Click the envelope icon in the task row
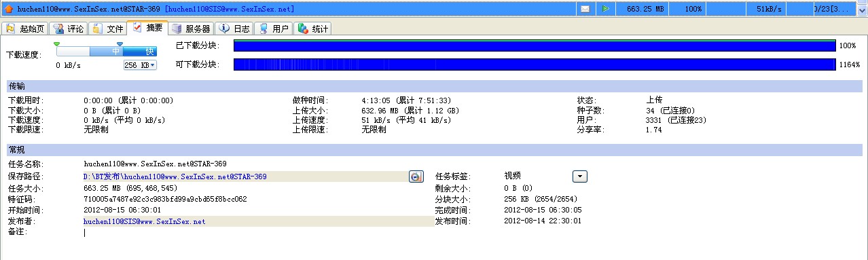 pos(585,9)
